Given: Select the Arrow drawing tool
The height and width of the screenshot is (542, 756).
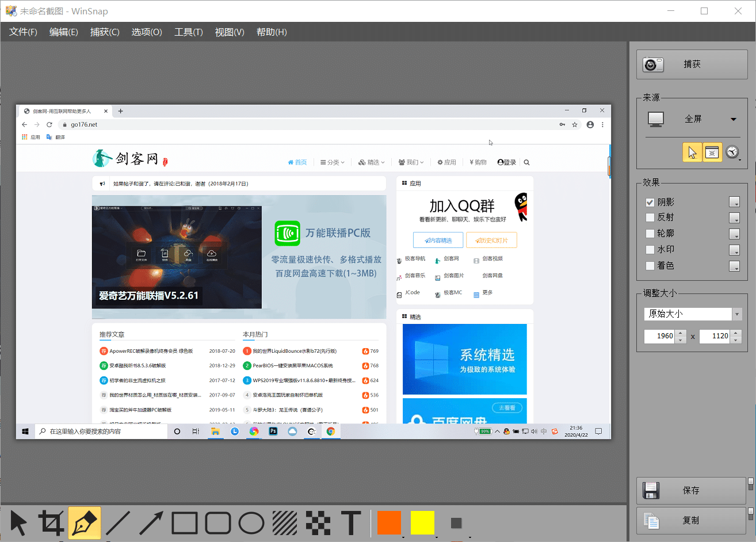Looking at the screenshot, I should point(151,523).
